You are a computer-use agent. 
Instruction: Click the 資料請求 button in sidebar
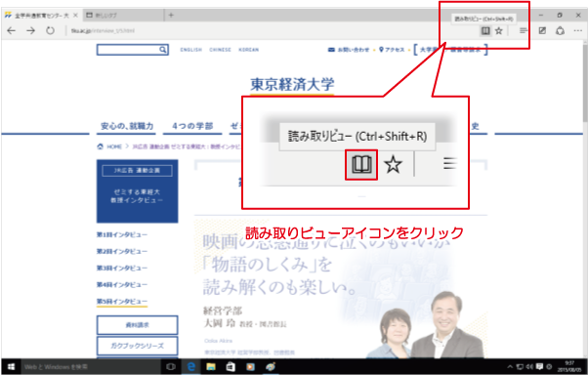click(x=138, y=325)
